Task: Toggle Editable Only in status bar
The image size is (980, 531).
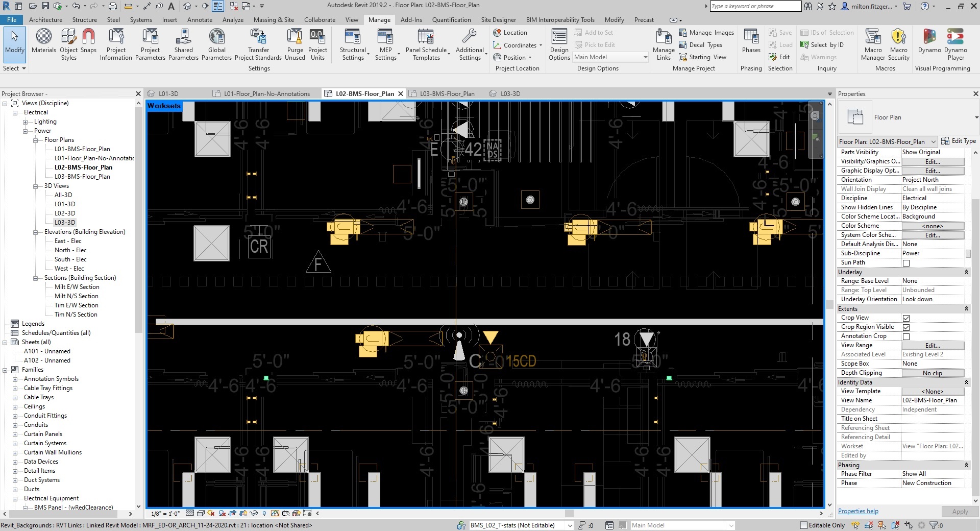Action: click(x=803, y=525)
